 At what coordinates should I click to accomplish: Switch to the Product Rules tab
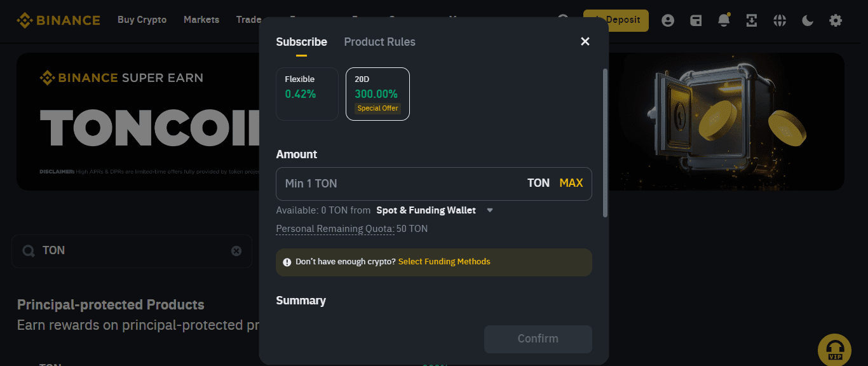coord(379,42)
